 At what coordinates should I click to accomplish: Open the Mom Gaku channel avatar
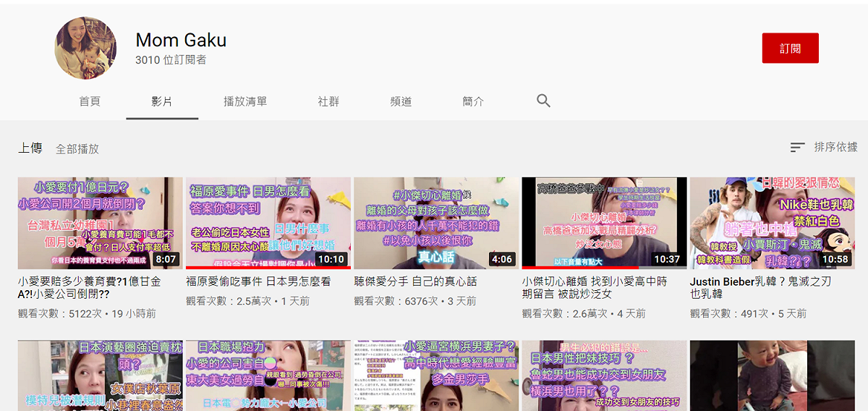click(86, 48)
